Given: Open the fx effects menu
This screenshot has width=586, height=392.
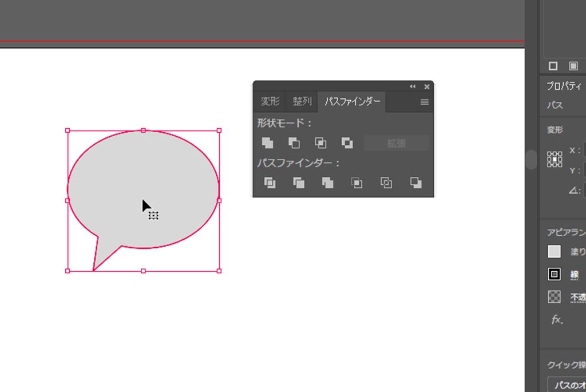Looking at the screenshot, I should pos(557,320).
